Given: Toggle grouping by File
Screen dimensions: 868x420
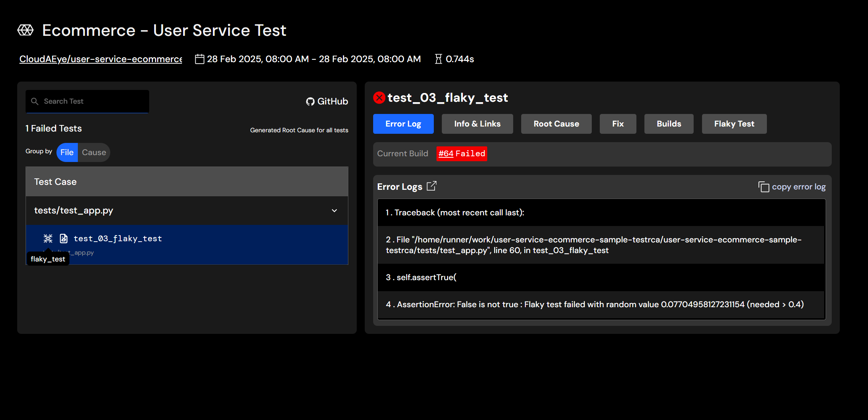Looking at the screenshot, I should [67, 152].
